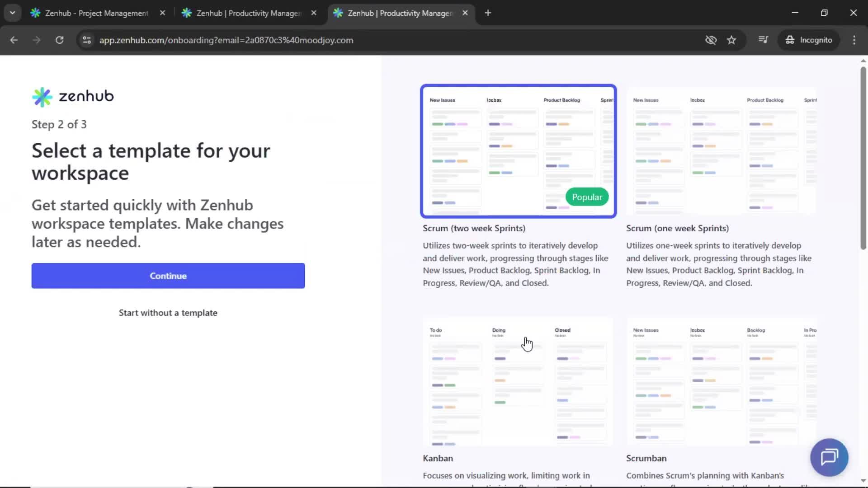
Task: Click the back navigation arrow
Action: coord(14,40)
